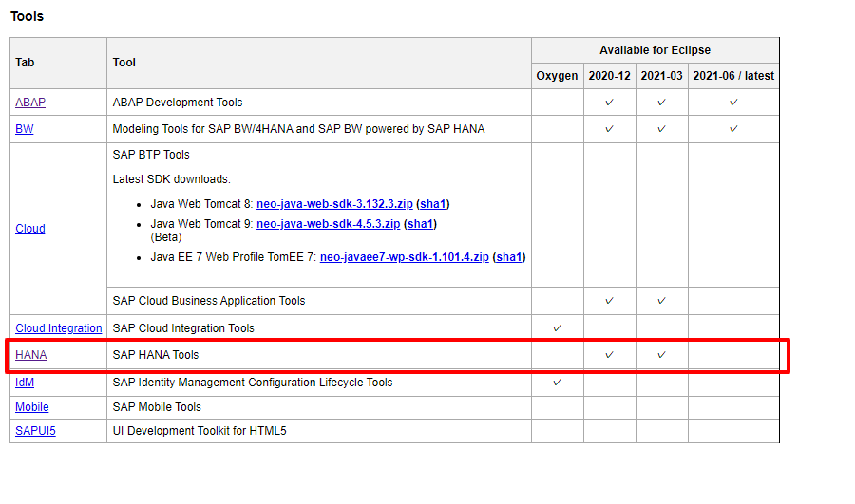Viewport: 855px width, 504px height.
Task: Click HANA Tools checkmark under 2021-03
Action: [661, 355]
